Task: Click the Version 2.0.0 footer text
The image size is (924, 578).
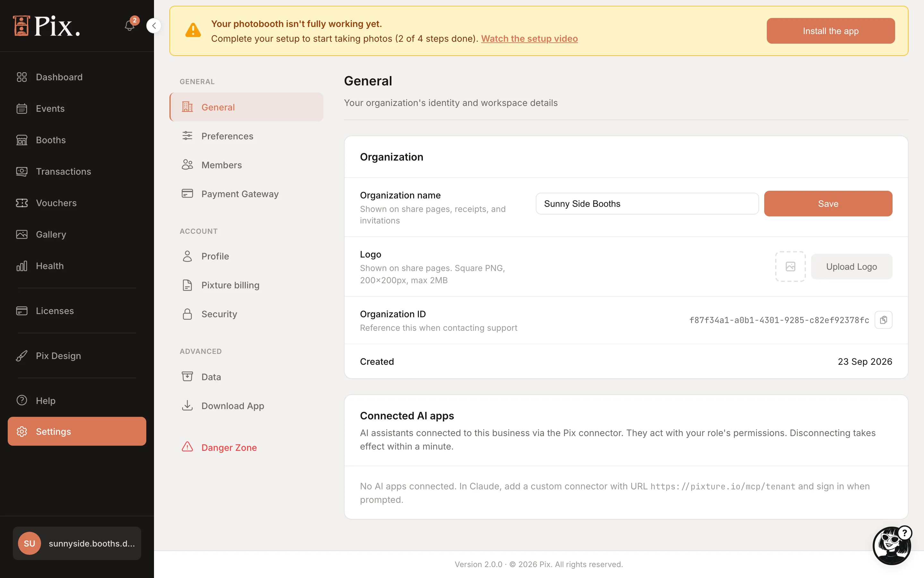Action: tap(478, 564)
